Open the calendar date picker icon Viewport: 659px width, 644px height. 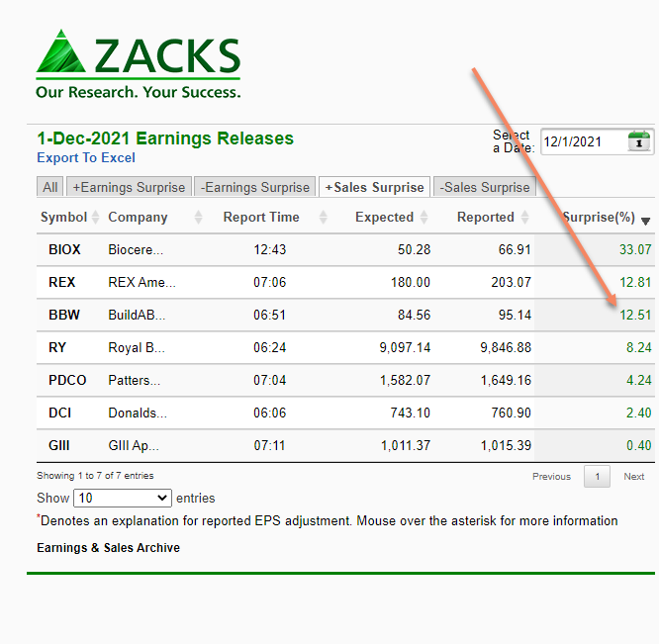click(x=639, y=141)
